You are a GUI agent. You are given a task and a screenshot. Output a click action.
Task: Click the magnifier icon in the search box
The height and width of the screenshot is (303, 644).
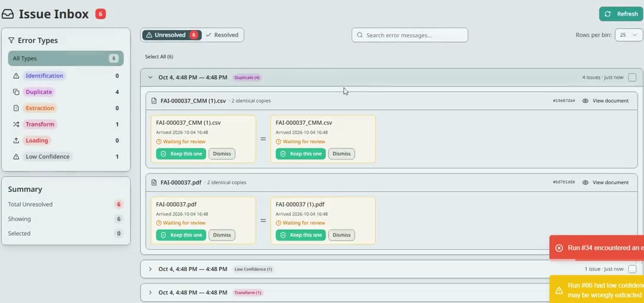360,36
